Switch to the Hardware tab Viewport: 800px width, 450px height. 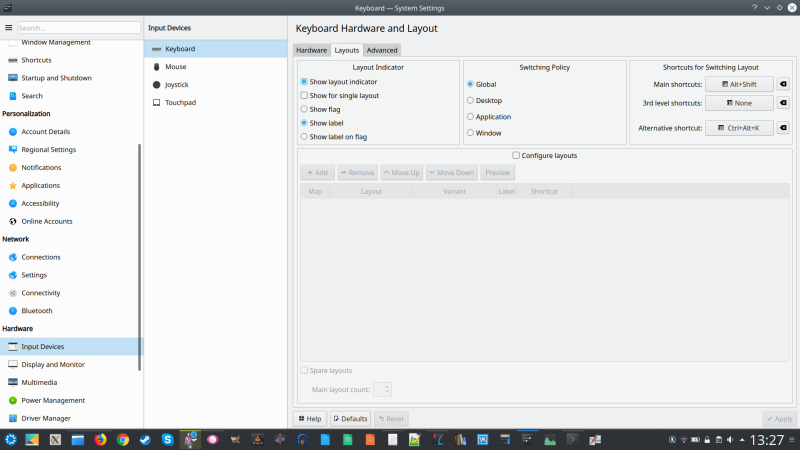point(311,50)
